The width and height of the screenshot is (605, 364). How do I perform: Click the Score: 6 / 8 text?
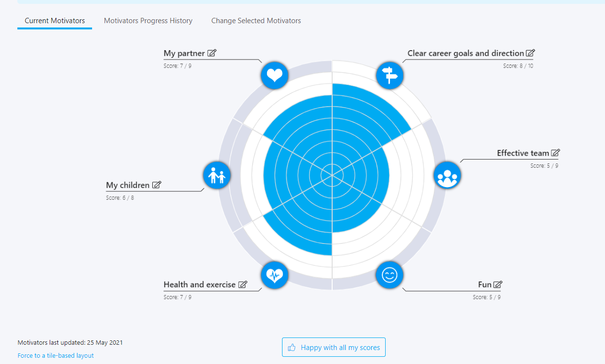pyautogui.click(x=120, y=198)
